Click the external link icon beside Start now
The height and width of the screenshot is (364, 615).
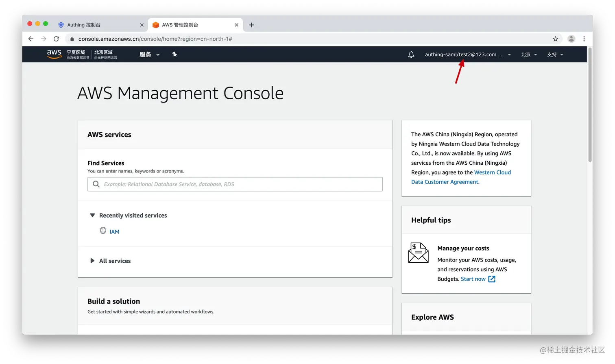pyautogui.click(x=492, y=279)
